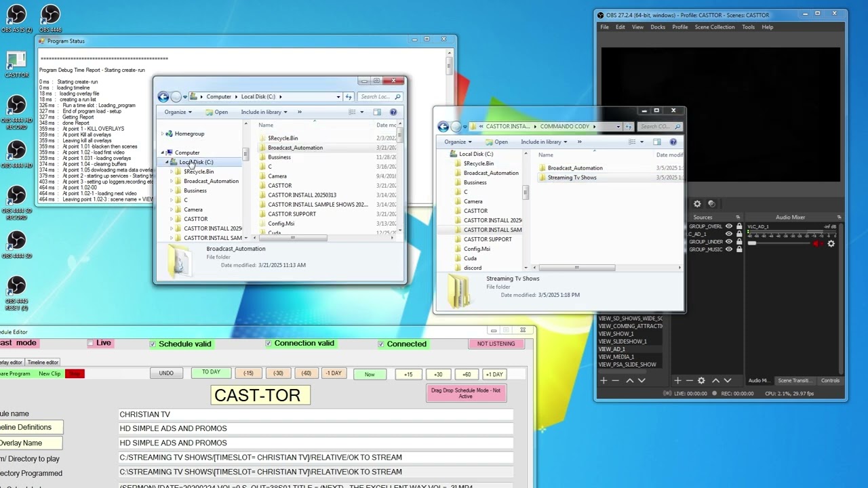The width and height of the screenshot is (868, 488).
Task: Click Back arrow in Local Disk Explorer window
Action: click(163, 97)
